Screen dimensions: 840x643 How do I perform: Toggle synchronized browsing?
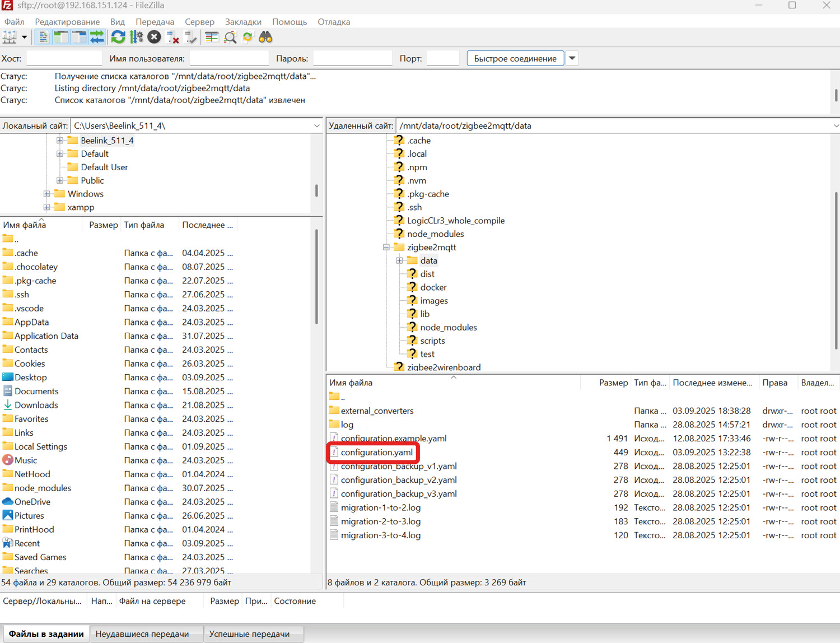point(248,38)
